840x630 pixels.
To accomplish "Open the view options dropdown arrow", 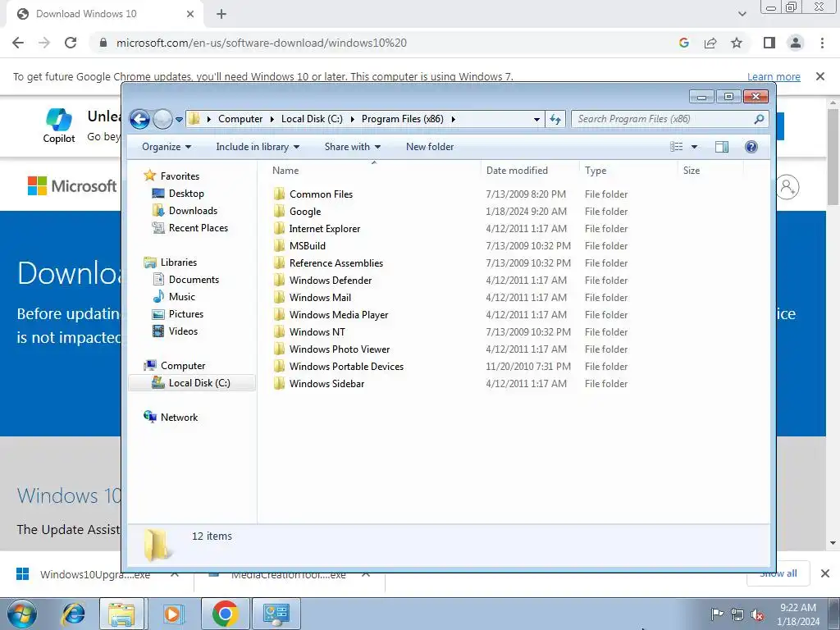I will point(694,147).
